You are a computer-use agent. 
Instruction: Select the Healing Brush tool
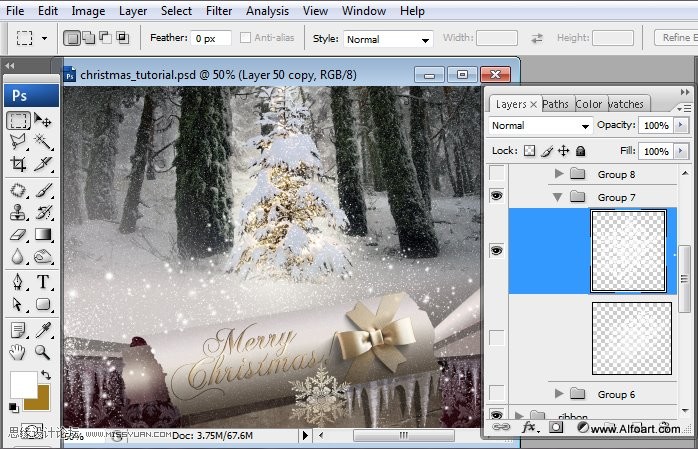[x=18, y=190]
